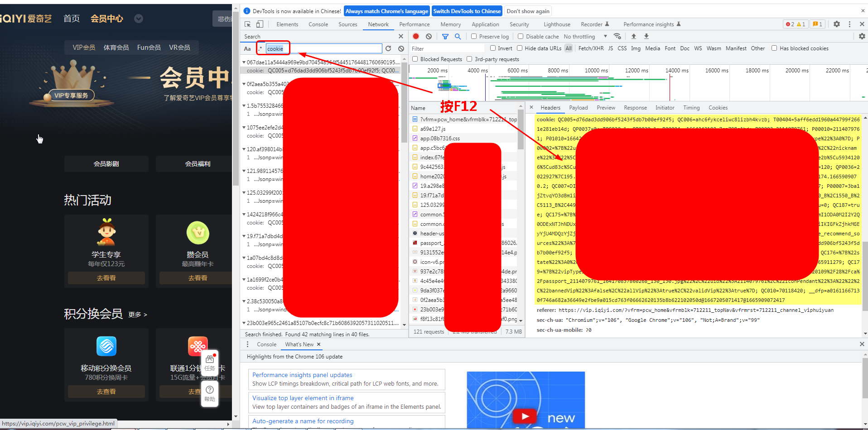Focus the network Filter text field

coord(448,48)
